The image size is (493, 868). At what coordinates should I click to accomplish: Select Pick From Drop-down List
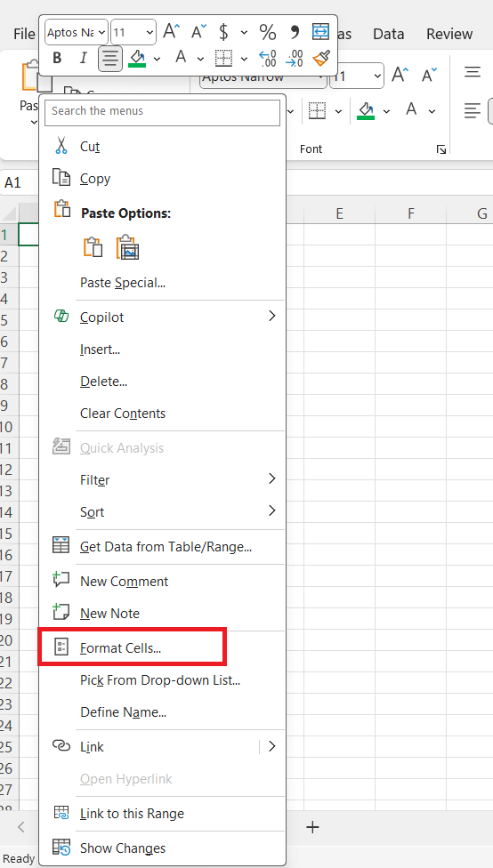point(162,679)
